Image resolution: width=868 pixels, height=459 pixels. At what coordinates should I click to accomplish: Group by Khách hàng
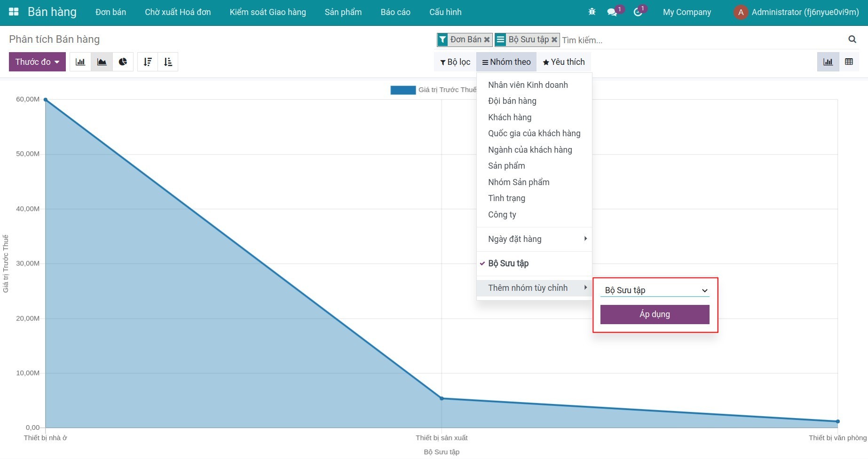tap(510, 117)
